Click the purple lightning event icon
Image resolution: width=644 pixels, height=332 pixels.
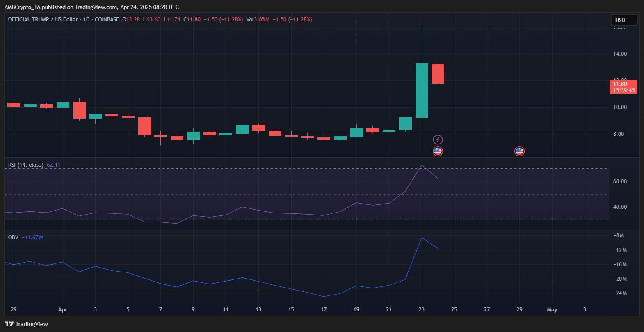pos(438,140)
